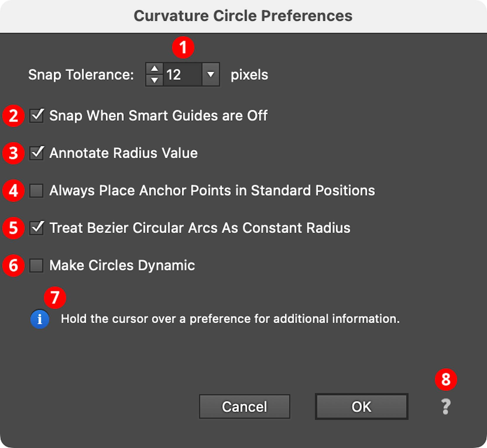The image size is (487, 448).
Task: Disable Annotate Radius Value
Action: tap(36, 153)
